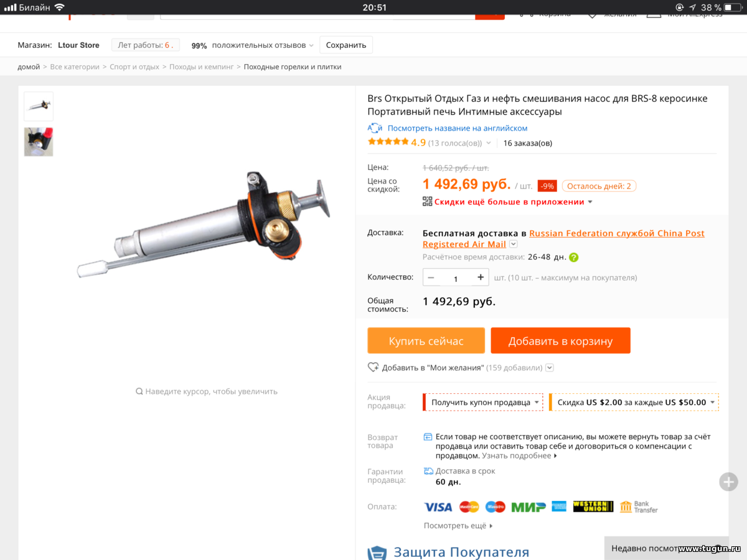Click the МИР payment card icon
This screenshot has width=747, height=560.
coord(529,507)
